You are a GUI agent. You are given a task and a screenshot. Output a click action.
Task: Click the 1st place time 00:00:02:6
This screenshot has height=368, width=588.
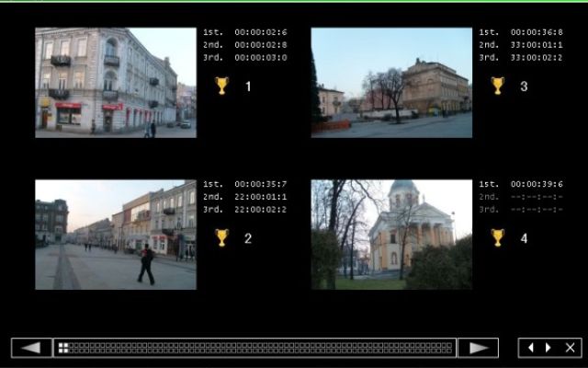tap(260, 32)
